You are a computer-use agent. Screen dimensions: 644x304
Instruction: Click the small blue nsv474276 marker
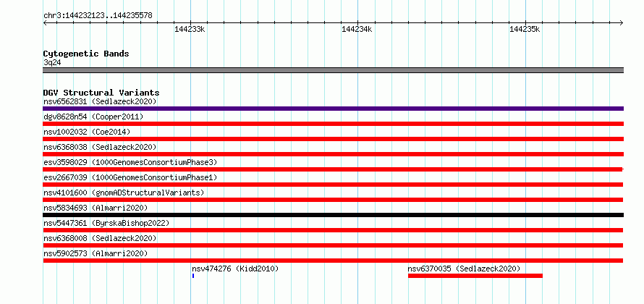click(193, 276)
